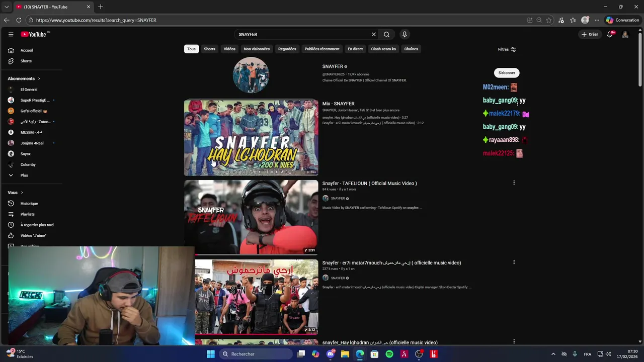Expand the Abonnements section arrow
The image size is (644, 362).
(39, 78)
